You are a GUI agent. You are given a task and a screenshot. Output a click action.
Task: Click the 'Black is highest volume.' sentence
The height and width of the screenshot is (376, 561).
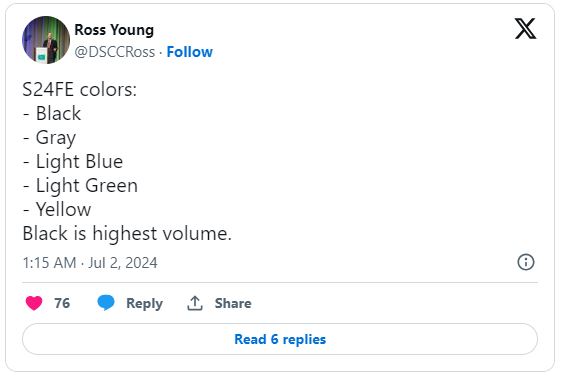(127, 234)
